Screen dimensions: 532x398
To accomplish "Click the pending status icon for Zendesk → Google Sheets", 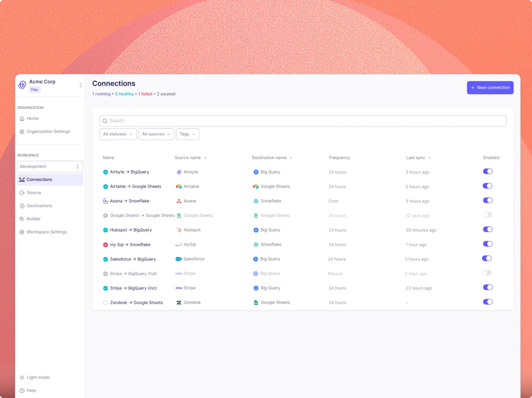I will pyautogui.click(x=106, y=303).
